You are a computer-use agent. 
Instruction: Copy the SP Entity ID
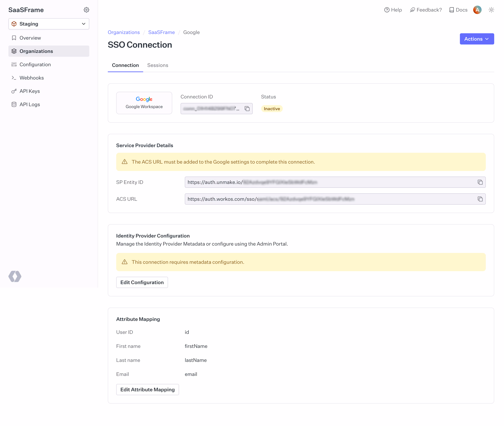[480, 182]
